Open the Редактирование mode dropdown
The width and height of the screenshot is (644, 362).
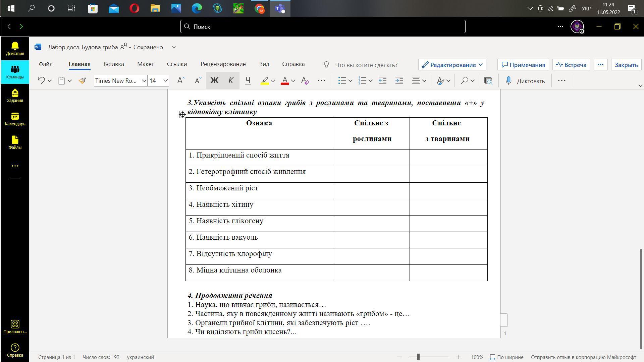(452, 65)
